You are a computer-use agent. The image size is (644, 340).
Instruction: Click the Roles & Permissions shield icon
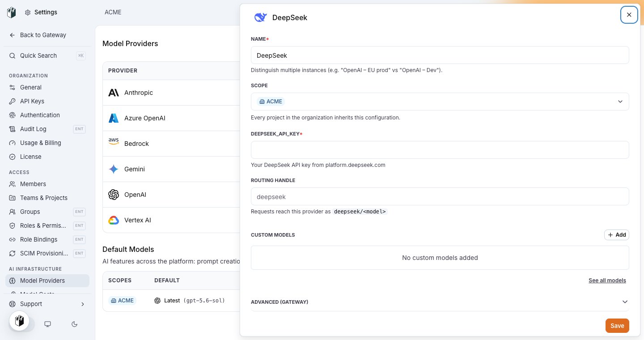[x=12, y=225]
